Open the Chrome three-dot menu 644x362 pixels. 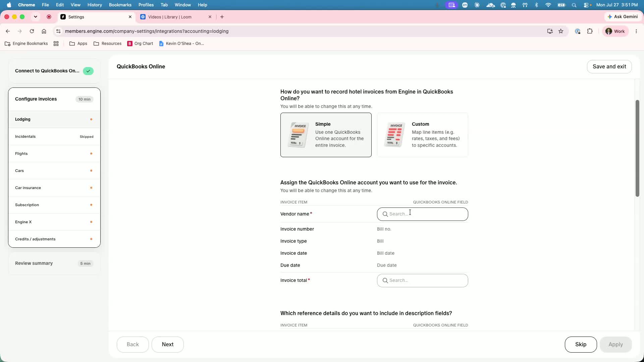[636, 31]
